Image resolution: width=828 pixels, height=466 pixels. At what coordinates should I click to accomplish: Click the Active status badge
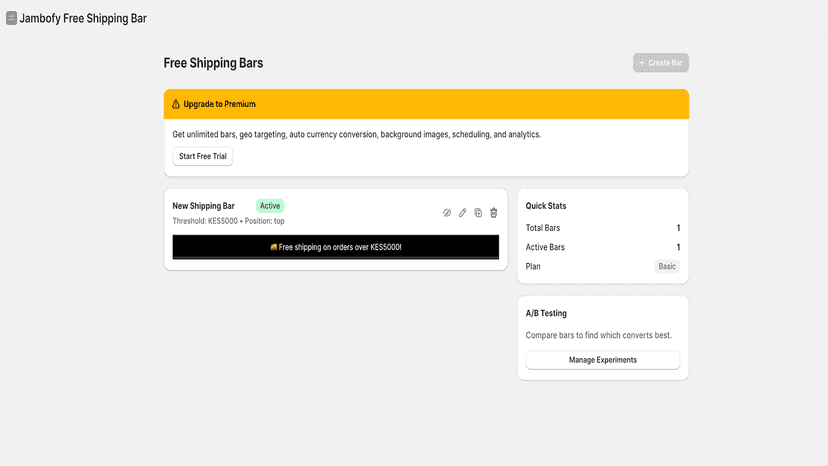(x=270, y=206)
